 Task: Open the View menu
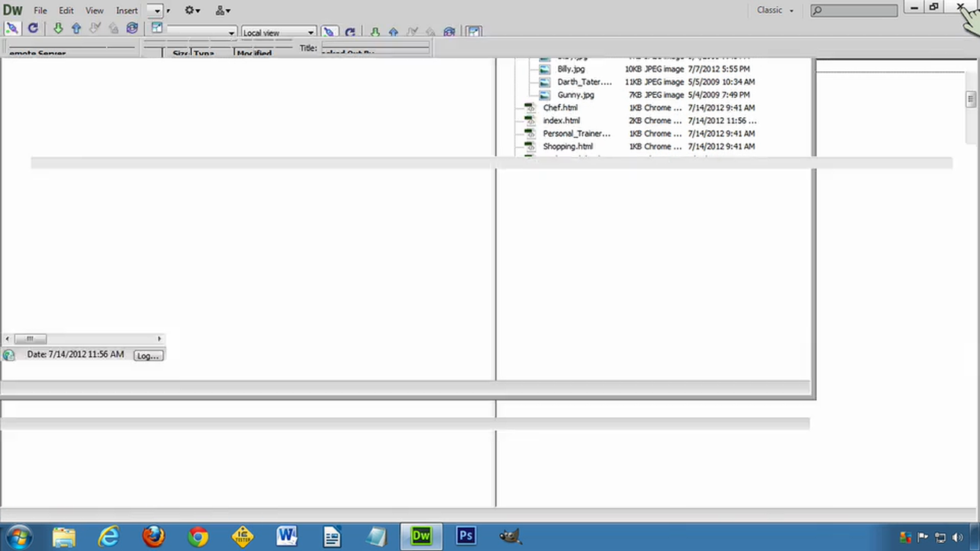pos(94,11)
